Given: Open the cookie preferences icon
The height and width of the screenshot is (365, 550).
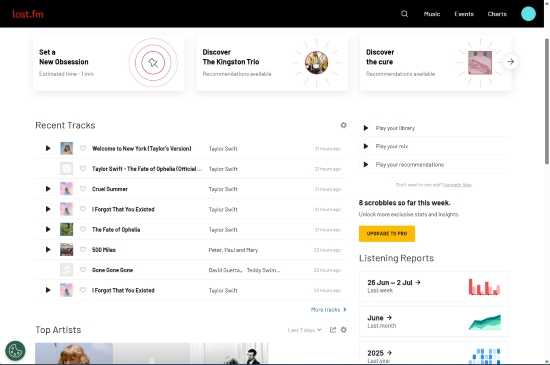Looking at the screenshot, I should pyautogui.click(x=15, y=351).
